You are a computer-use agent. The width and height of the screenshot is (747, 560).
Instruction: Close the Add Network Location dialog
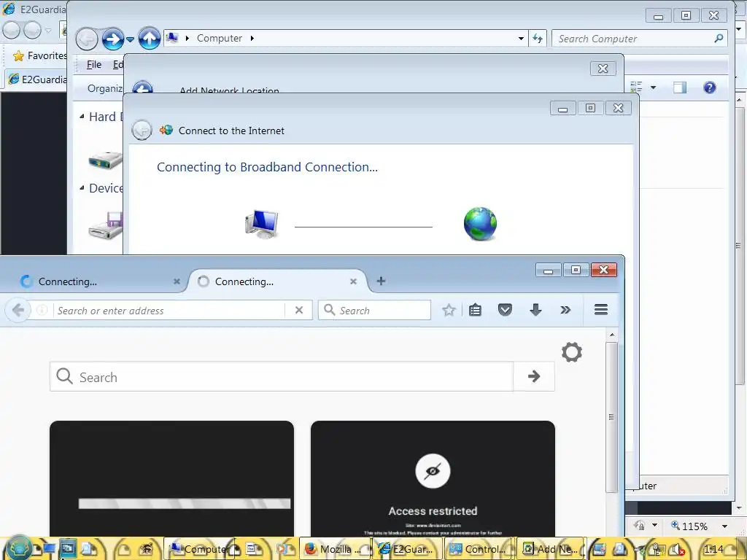603,69
